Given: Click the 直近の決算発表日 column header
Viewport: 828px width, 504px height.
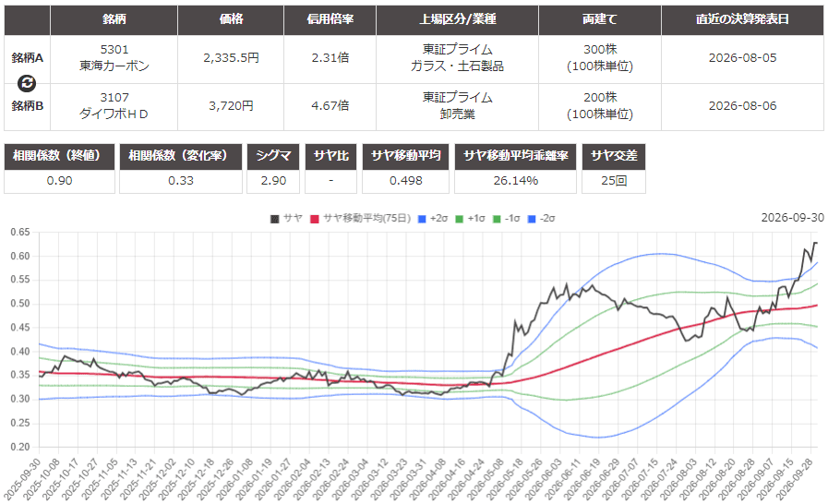Looking at the screenshot, I should coord(742,19).
